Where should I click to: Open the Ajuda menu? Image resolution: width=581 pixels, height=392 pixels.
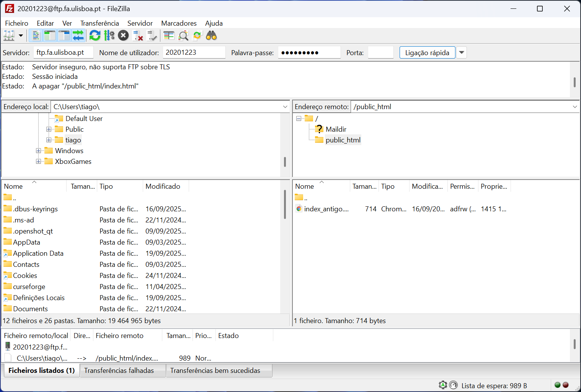pyautogui.click(x=214, y=23)
